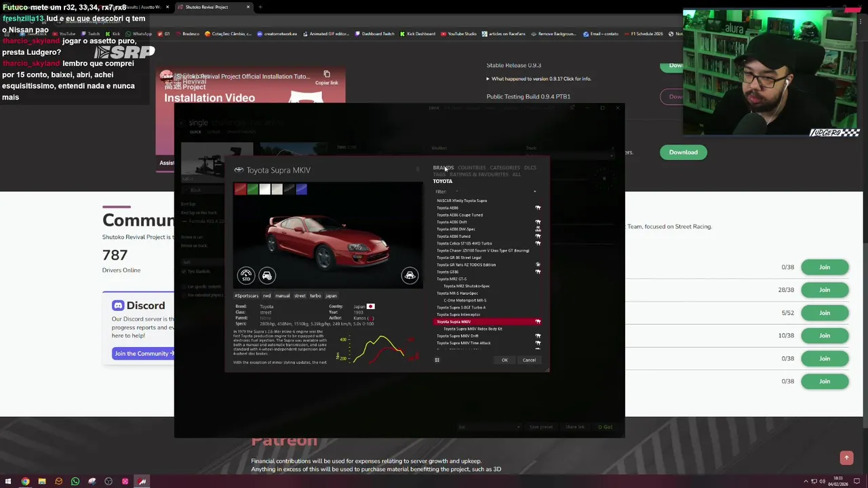Select the white paint skin swatch
This screenshot has height=488, width=868.
point(264,190)
